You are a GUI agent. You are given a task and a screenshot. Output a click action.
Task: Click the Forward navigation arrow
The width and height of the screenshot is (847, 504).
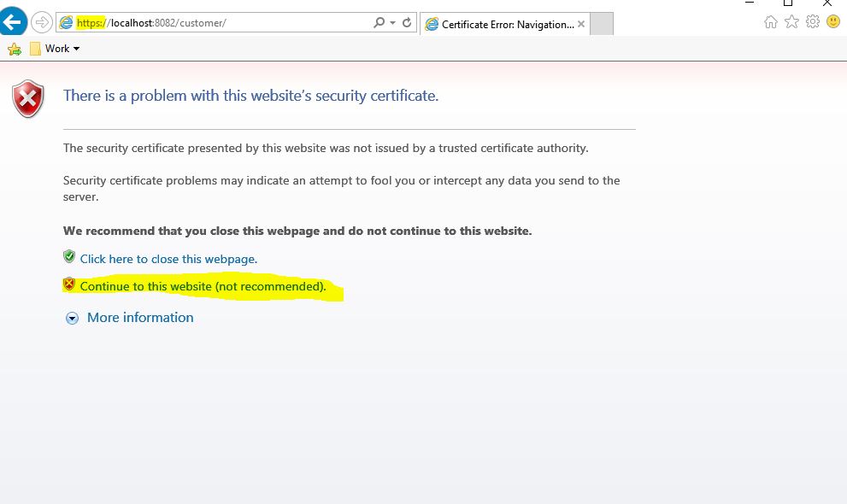click(41, 23)
